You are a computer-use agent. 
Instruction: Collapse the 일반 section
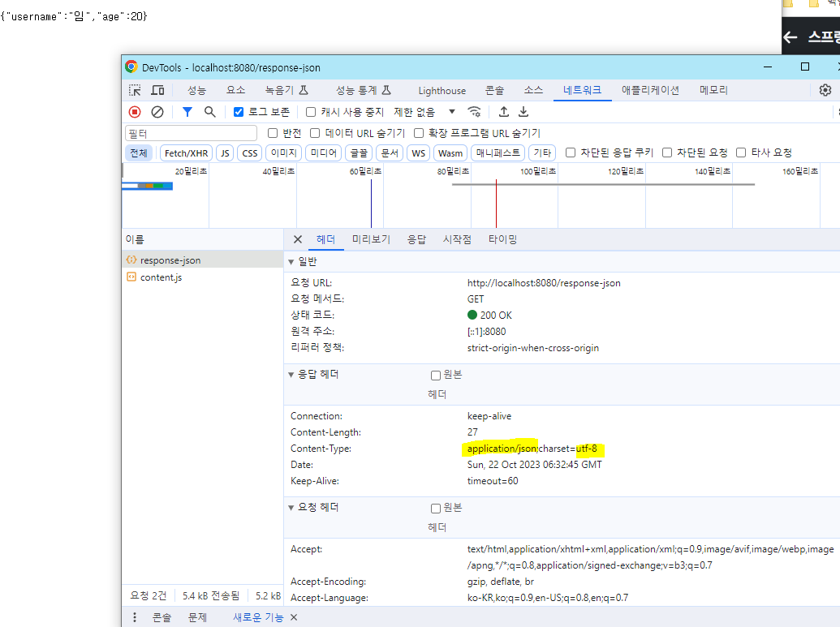click(x=291, y=262)
